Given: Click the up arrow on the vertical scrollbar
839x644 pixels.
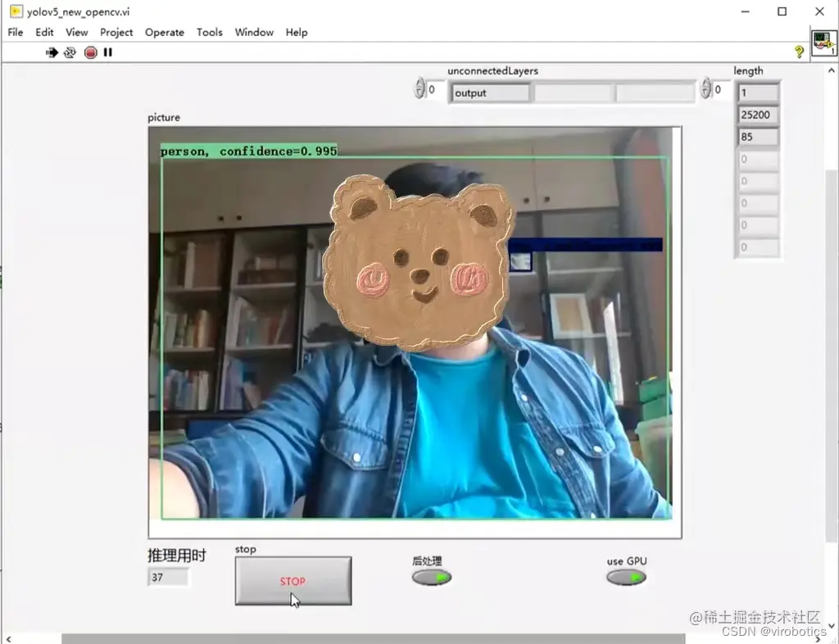Looking at the screenshot, I should point(832,70).
